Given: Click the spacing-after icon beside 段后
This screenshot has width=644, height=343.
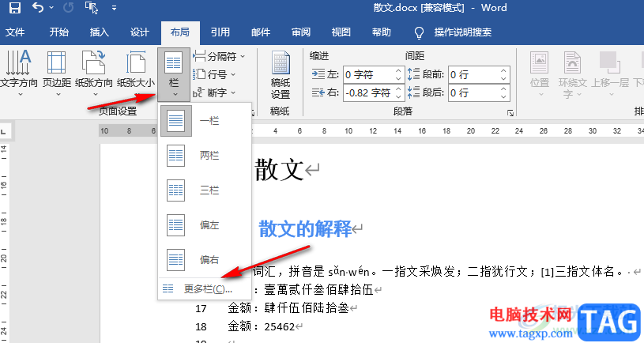Looking at the screenshot, I should tap(413, 92).
